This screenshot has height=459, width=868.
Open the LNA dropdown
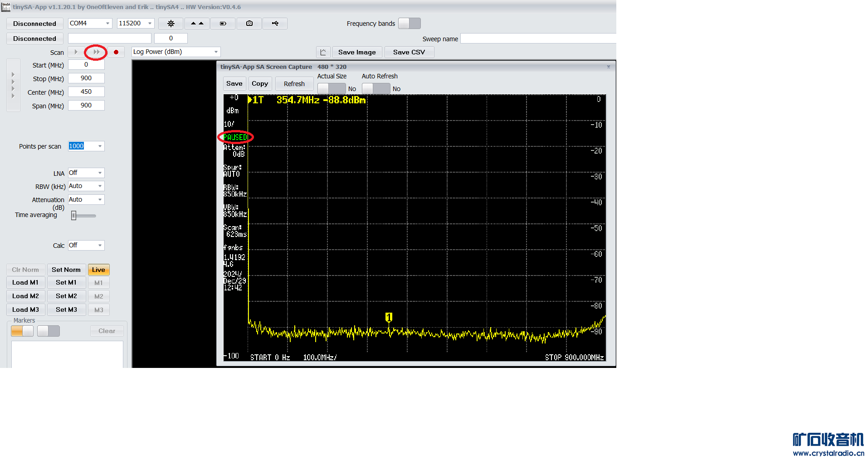pyautogui.click(x=86, y=173)
